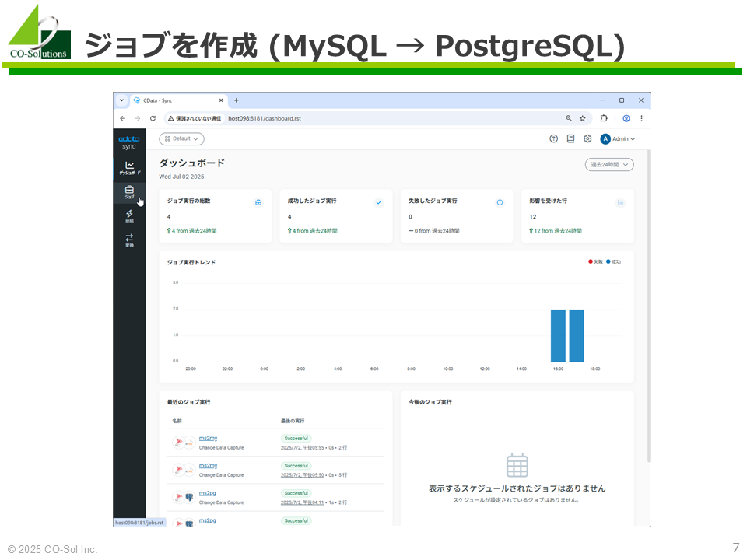Open the Dashboard sidebar item

130,168
